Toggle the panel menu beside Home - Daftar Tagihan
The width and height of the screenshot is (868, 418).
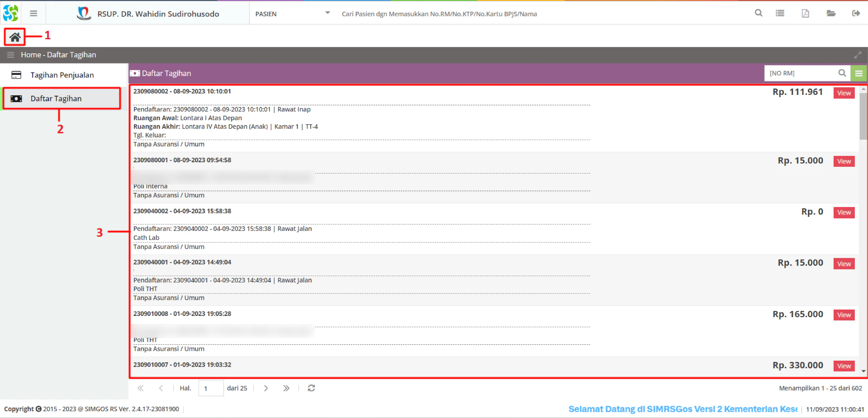(11, 55)
